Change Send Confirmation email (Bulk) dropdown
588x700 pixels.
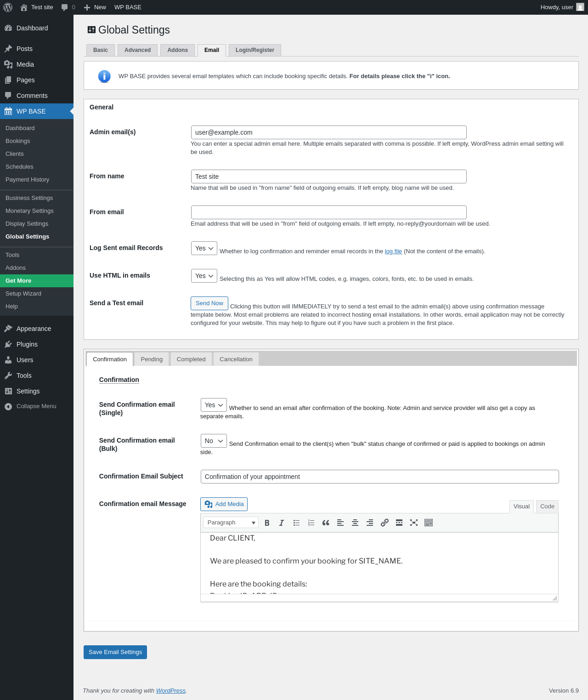pyautogui.click(x=214, y=441)
